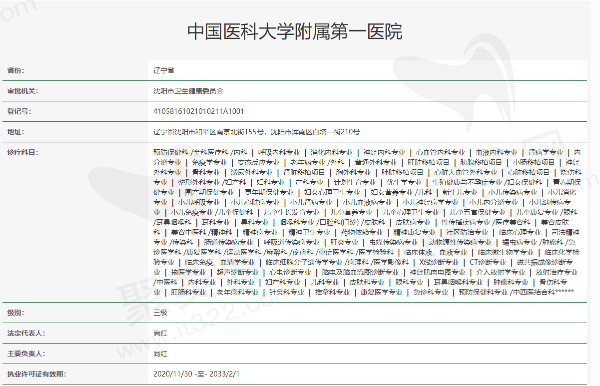
Task: Click the validity period 2020/11/30 -至- 2033/2/1
Action: click(196, 374)
